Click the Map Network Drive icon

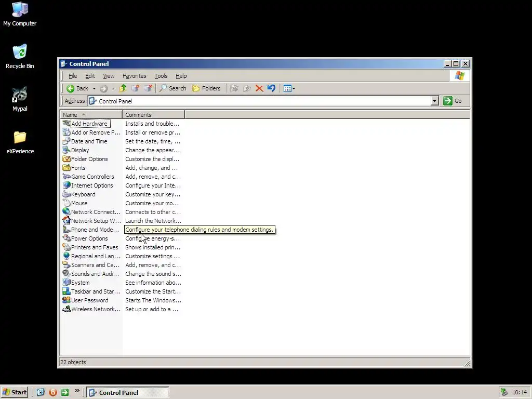[x=136, y=88]
